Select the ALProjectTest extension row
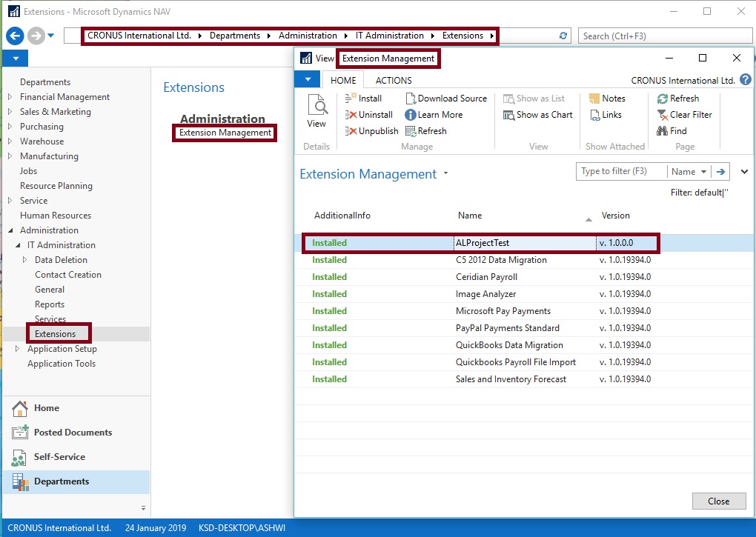 pos(482,243)
